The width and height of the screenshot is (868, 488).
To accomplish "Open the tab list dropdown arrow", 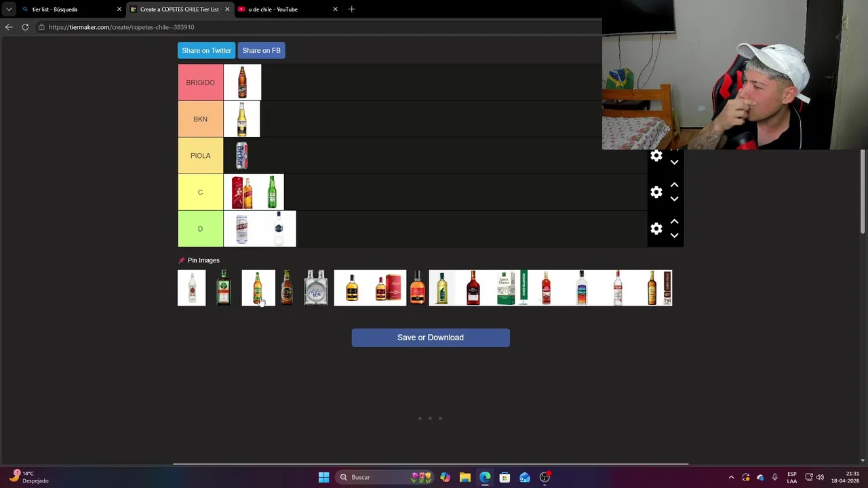I will pos(8,9).
